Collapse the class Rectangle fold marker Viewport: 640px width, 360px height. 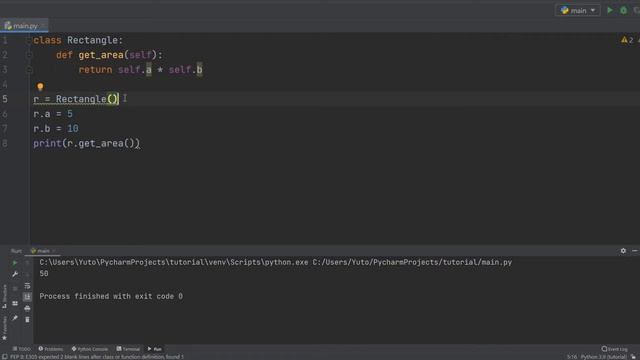28,40
